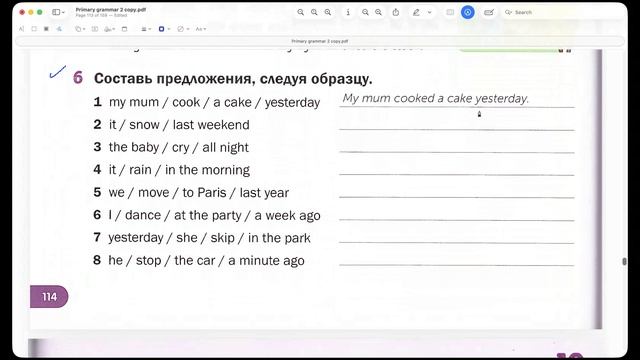Select the Highlight pen tool

(416, 12)
